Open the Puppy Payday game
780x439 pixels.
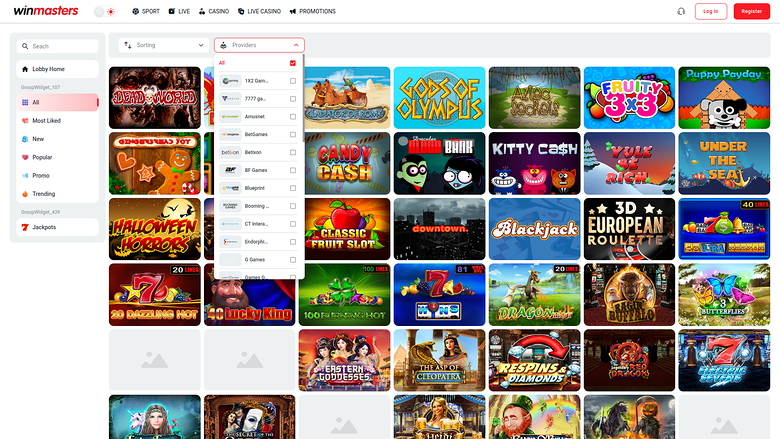[724, 98]
